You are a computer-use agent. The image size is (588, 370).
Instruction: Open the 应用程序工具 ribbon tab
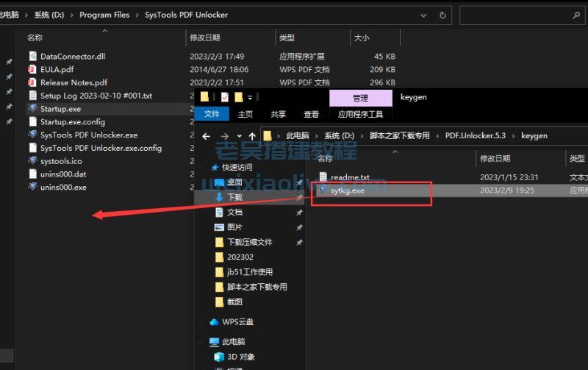pos(360,114)
